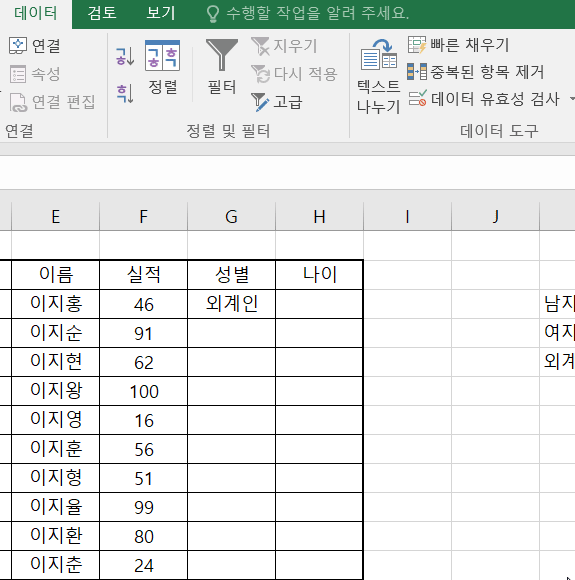Select column F header

tap(144, 216)
